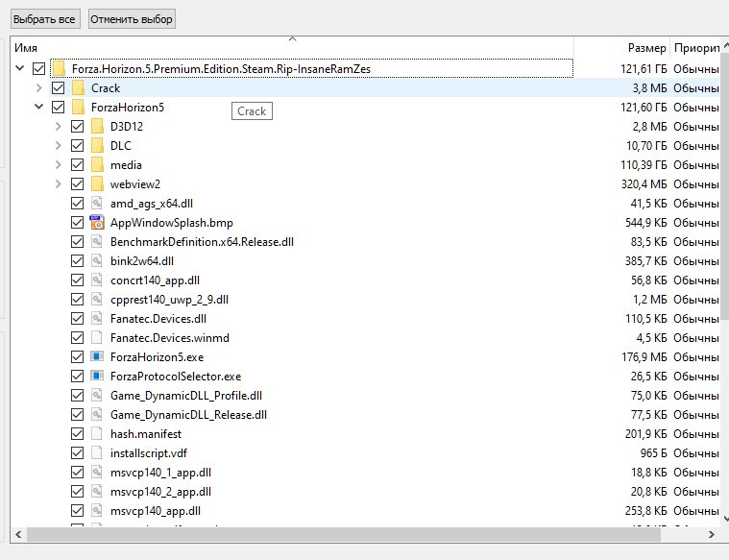Collapse the ForzaHorizon5 folder node
Viewport: 729px width, 560px height.
pos(38,108)
